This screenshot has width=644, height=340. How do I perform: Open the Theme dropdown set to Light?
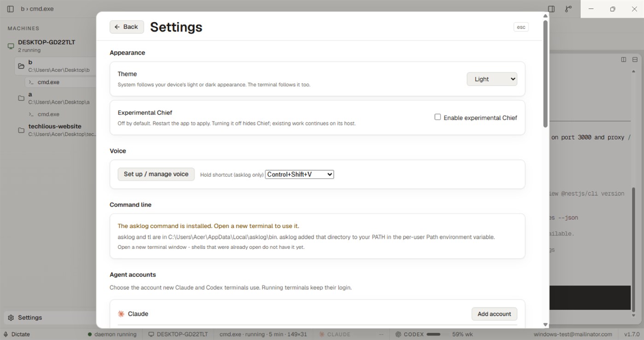[x=492, y=79]
